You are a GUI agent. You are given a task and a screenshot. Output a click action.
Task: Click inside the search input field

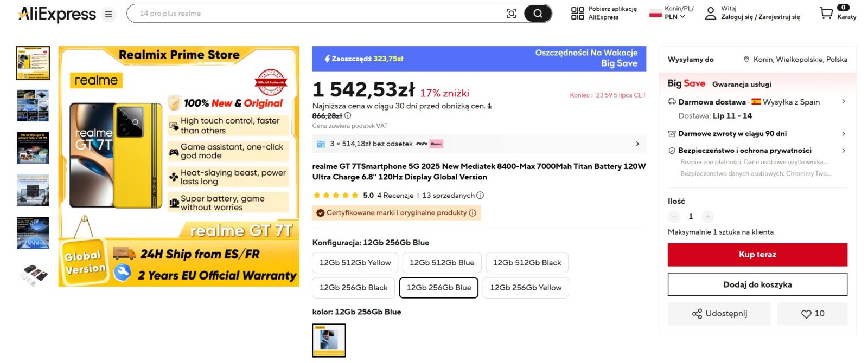point(315,14)
